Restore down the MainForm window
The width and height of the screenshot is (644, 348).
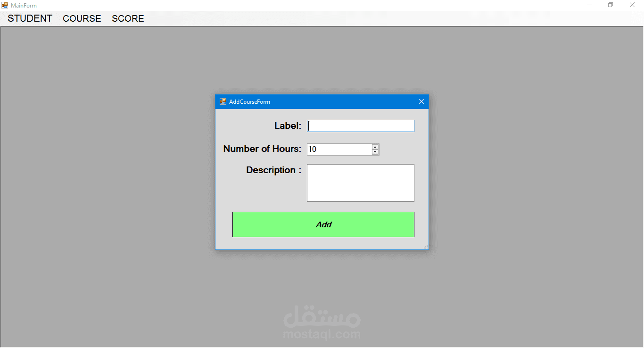pos(611,5)
